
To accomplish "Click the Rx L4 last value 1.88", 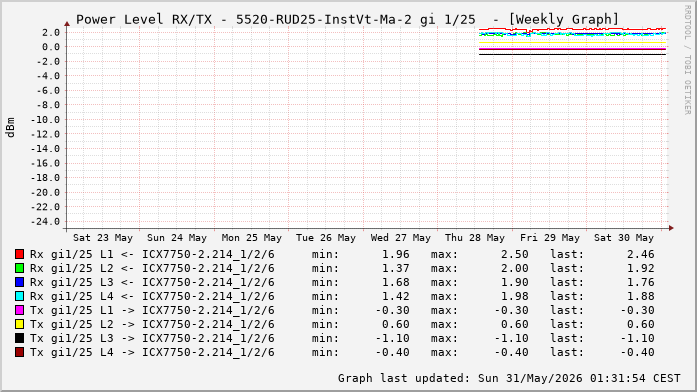I will pyautogui.click(x=641, y=296).
